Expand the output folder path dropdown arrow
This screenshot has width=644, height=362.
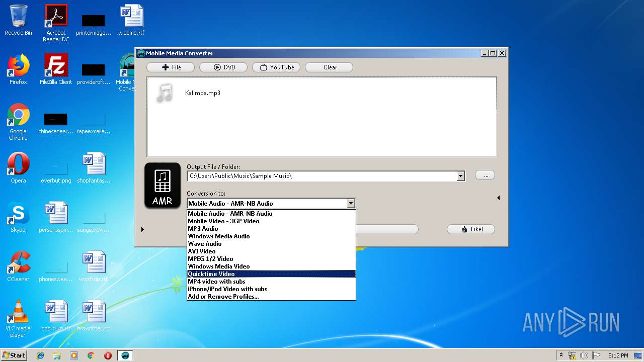pyautogui.click(x=460, y=176)
